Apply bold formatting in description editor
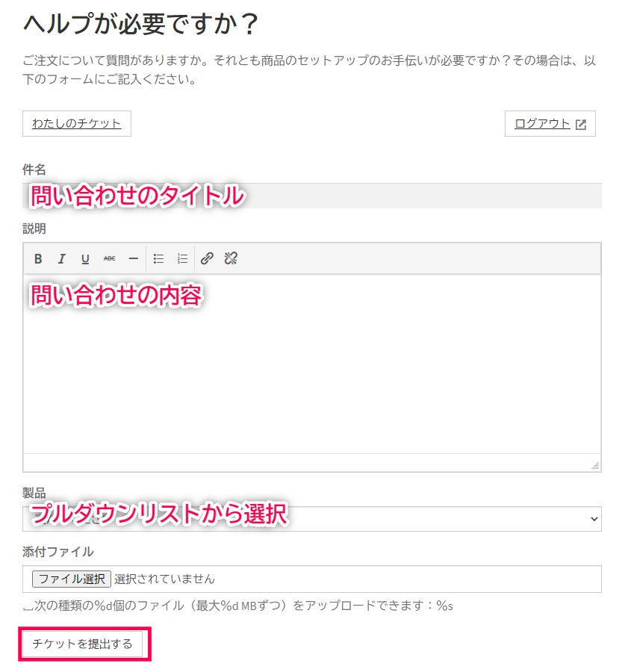 point(38,259)
